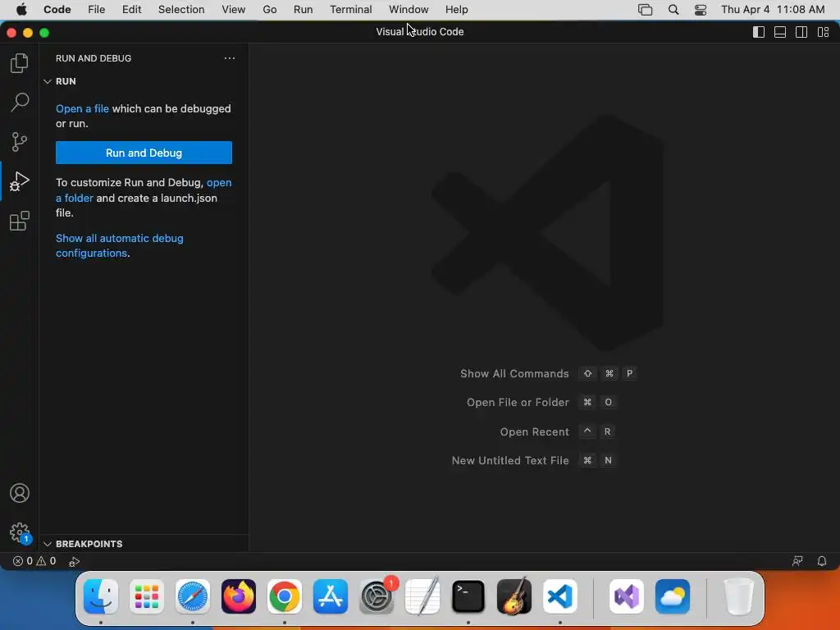
Task: Open the Code application menu
Action: [x=57, y=10]
